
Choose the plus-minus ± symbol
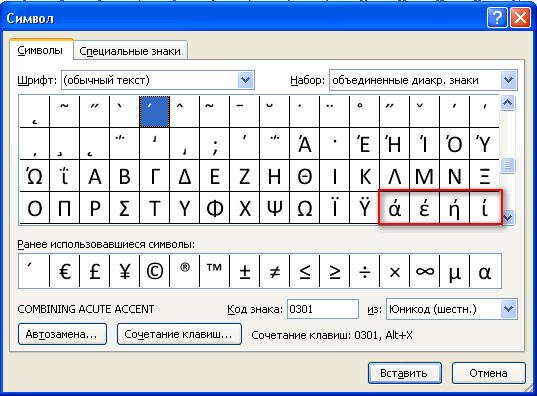point(245,271)
